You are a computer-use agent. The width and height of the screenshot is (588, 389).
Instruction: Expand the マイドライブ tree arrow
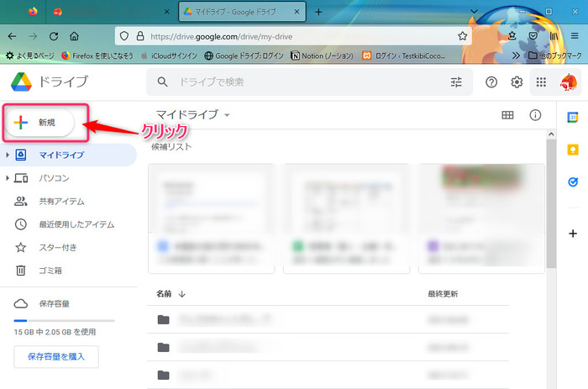(7, 155)
